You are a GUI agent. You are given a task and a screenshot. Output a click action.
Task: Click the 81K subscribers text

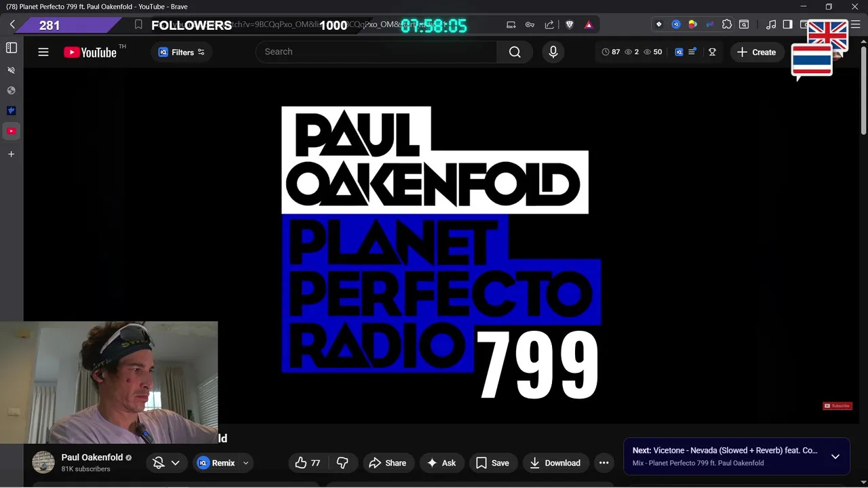[x=85, y=469]
